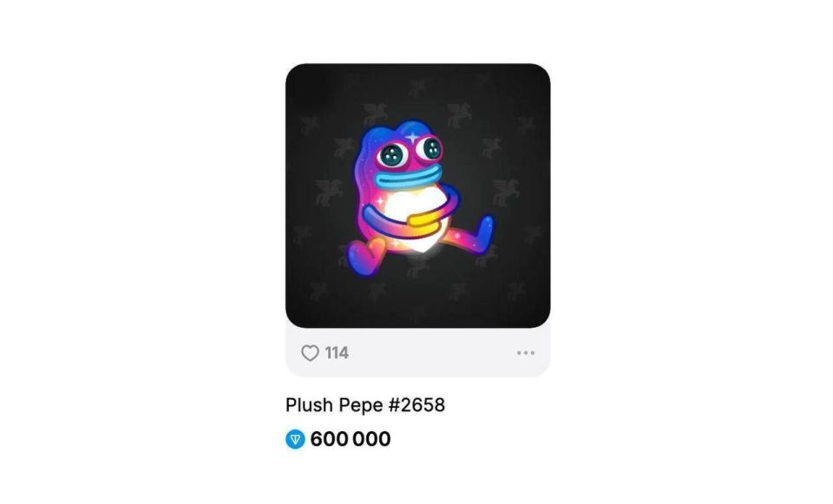Click the sparkle star on frog's forehead
The image size is (833, 504).
click(x=411, y=136)
